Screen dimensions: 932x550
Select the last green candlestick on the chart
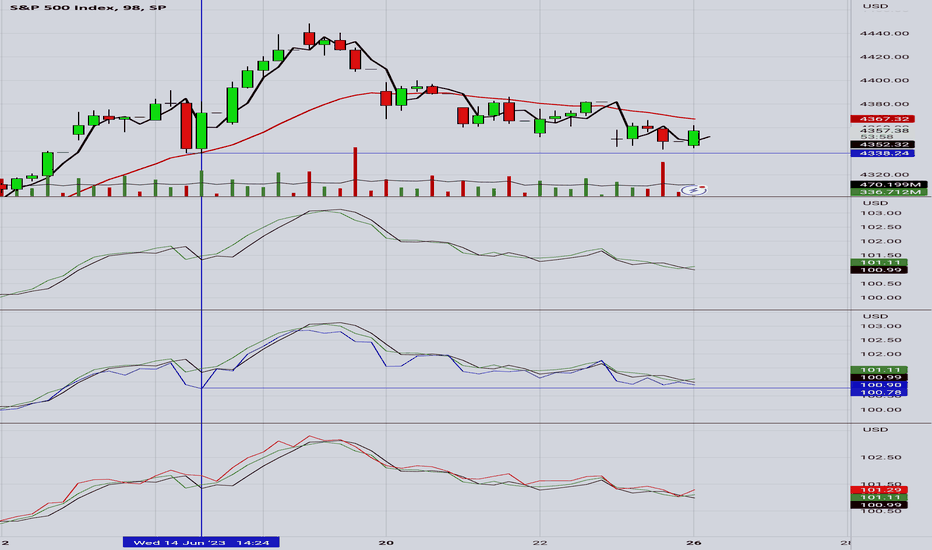(x=694, y=137)
